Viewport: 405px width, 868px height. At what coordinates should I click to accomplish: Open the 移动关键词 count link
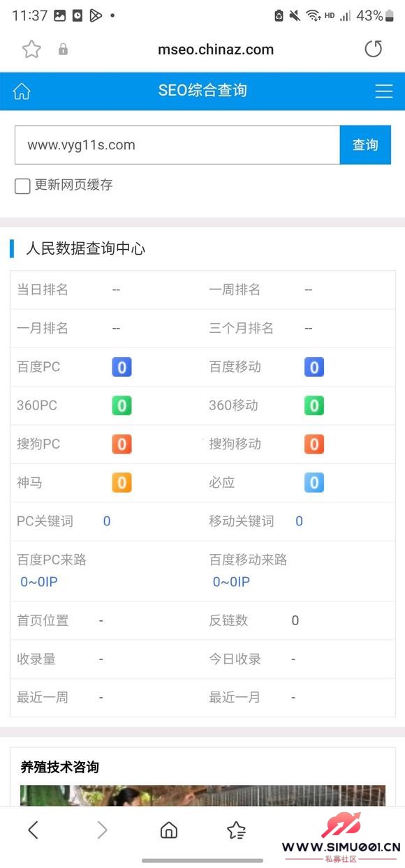click(x=299, y=521)
